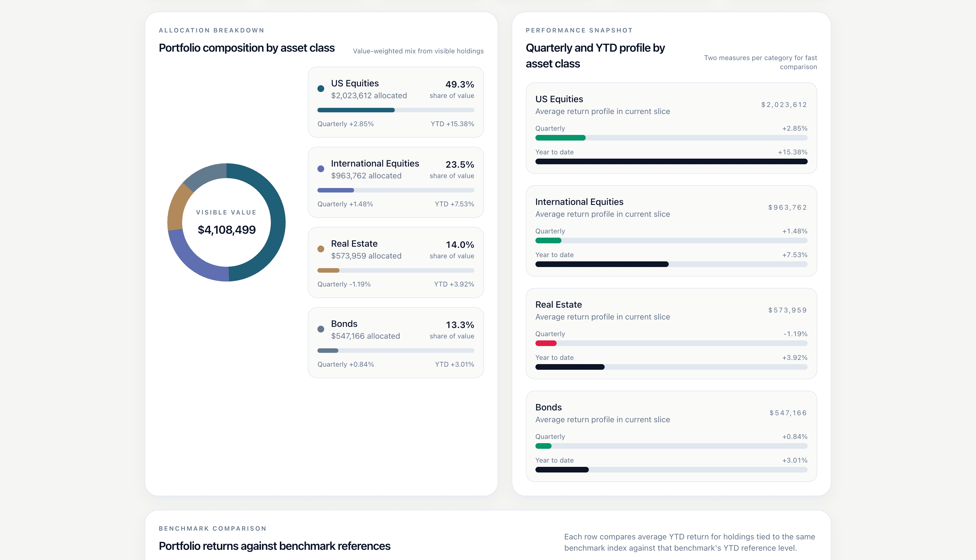Click "$963,762 allocated" text

pos(366,176)
